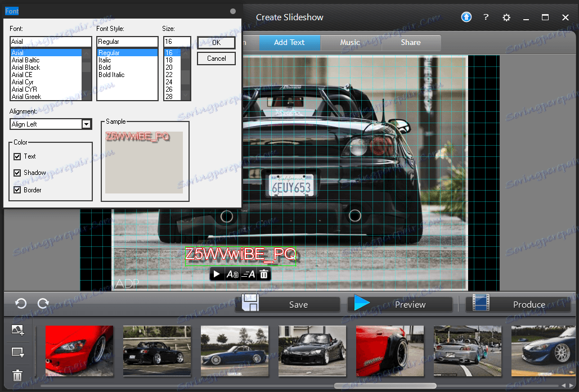
Task: Delete the text overlay with trash icon
Action: (263, 274)
